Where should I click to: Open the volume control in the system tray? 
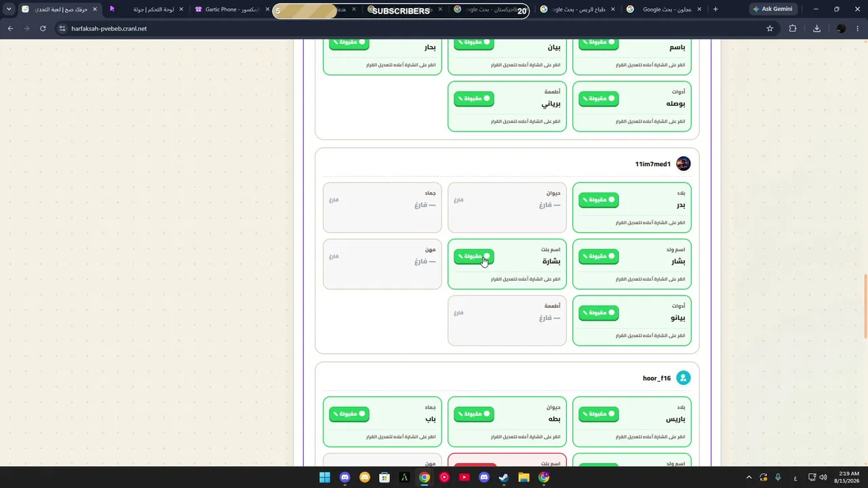click(x=823, y=477)
